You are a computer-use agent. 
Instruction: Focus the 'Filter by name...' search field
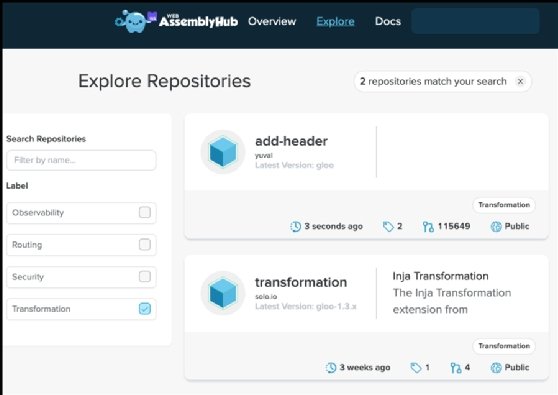[x=81, y=160]
